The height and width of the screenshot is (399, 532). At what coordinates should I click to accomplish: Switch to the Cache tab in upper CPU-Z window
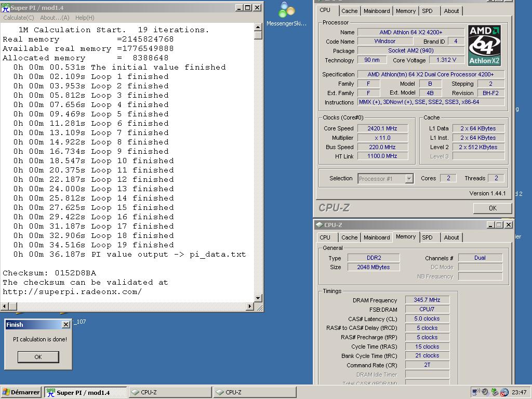point(350,11)
